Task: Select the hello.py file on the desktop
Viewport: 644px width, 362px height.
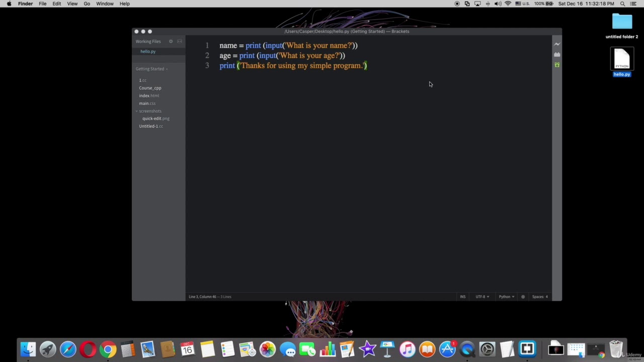Action: [622, 62]
